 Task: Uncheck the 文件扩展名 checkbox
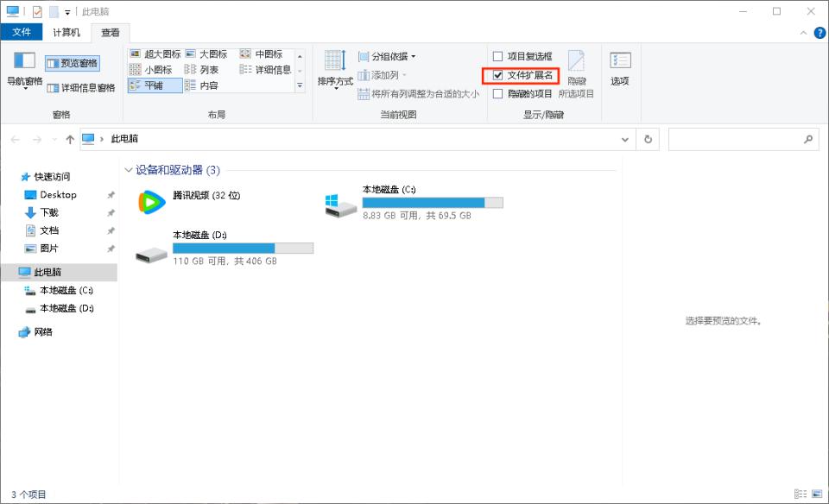[499, 76]
